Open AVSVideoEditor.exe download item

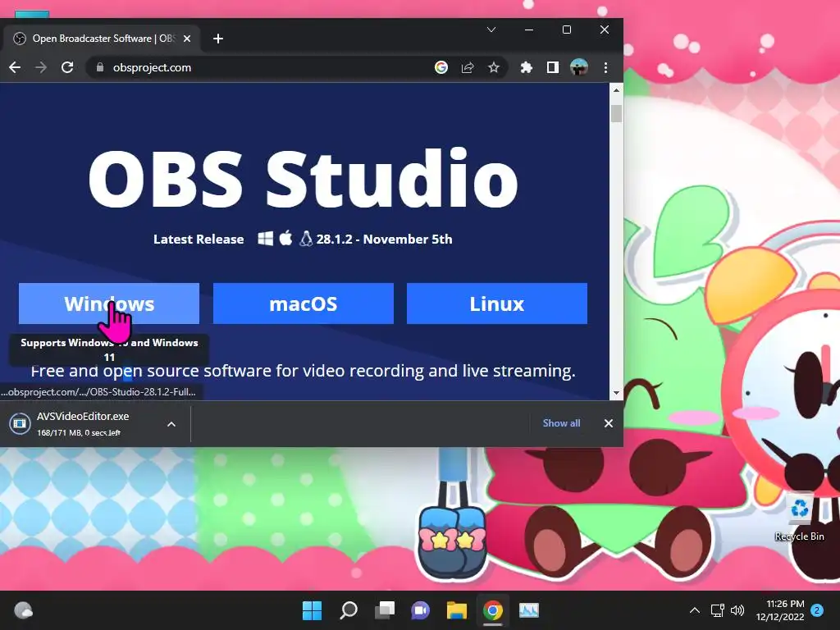83,424
